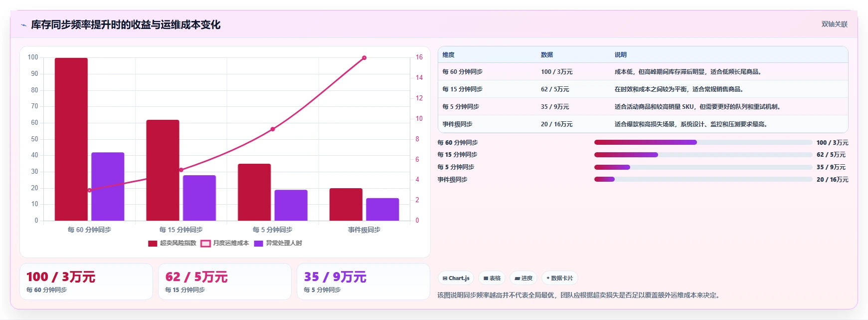The width and height of the screenshot is (868, 320).
Task: Click the footer note starting 该图说明同步频率
Action: point(579,296)
